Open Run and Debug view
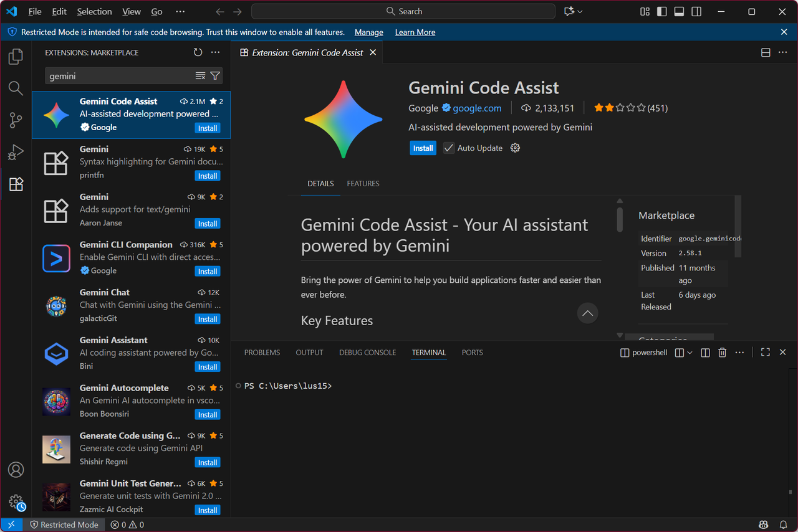This screenshot has height=532, width=798. coord(16,152)
